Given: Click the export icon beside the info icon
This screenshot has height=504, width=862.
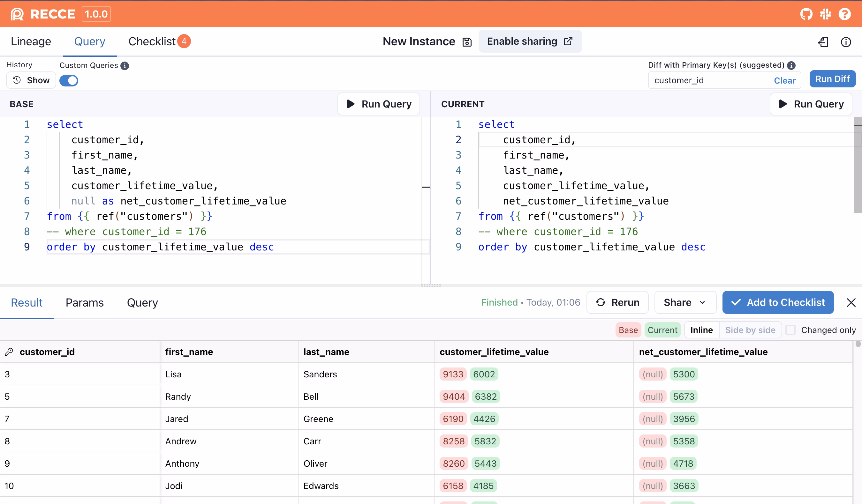Looking at the screenshot, I should coord(823,42).
